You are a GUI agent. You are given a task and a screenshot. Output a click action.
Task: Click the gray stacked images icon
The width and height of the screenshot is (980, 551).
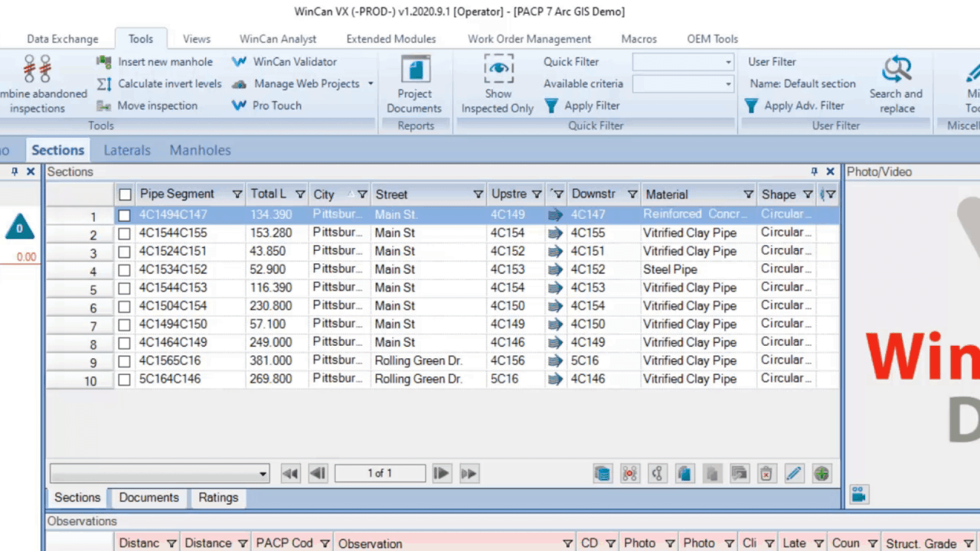[739, 474]
